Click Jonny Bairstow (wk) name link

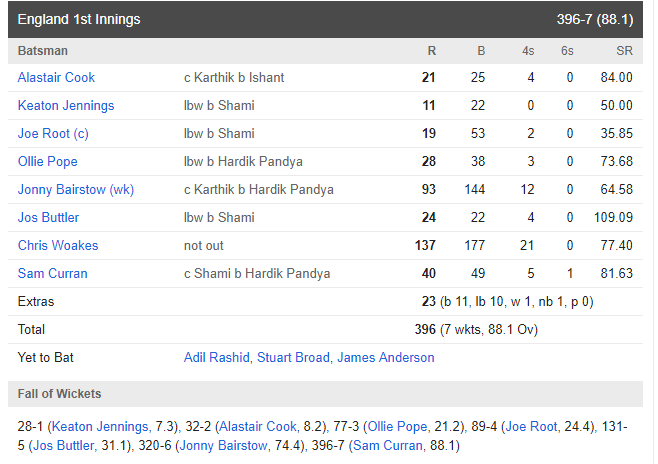76,189
